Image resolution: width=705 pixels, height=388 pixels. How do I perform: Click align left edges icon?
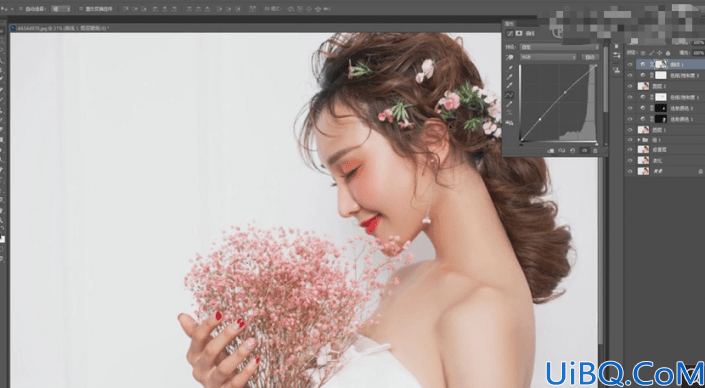156,9
